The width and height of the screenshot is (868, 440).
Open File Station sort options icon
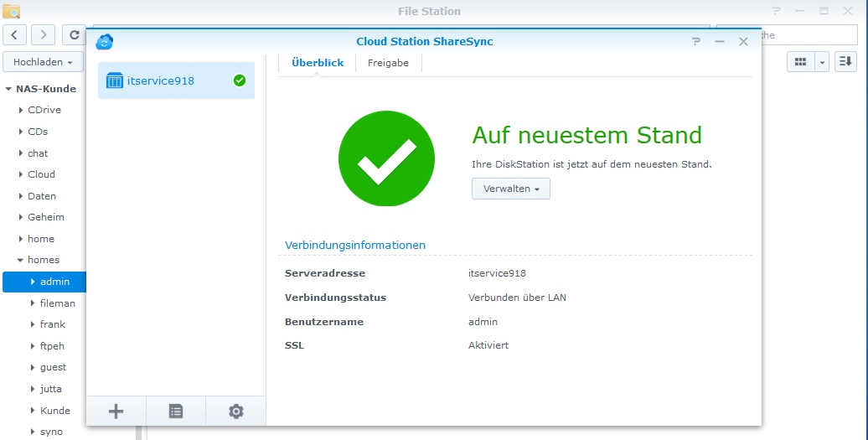tap(845, 62)
